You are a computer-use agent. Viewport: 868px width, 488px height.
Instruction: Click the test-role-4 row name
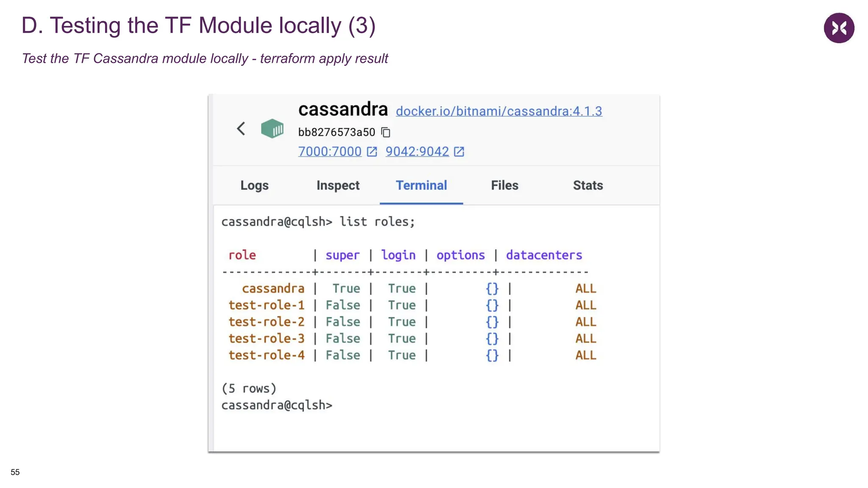pos(267,355)
